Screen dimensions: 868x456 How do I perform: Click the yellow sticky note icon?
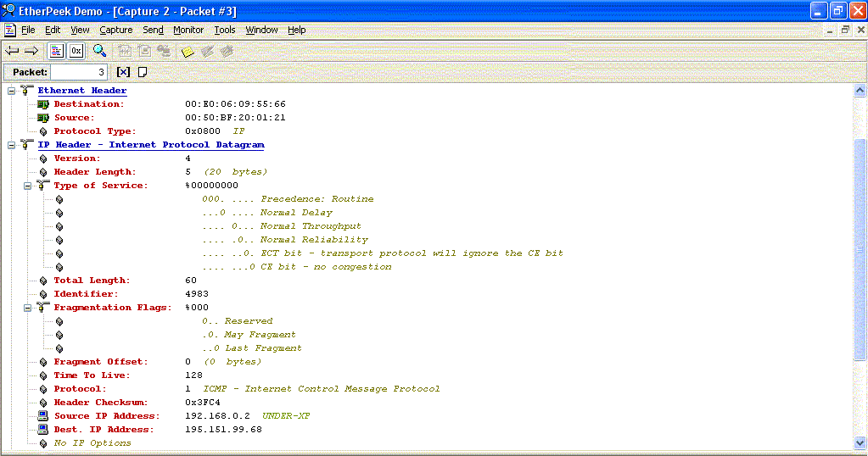(188, 52)
